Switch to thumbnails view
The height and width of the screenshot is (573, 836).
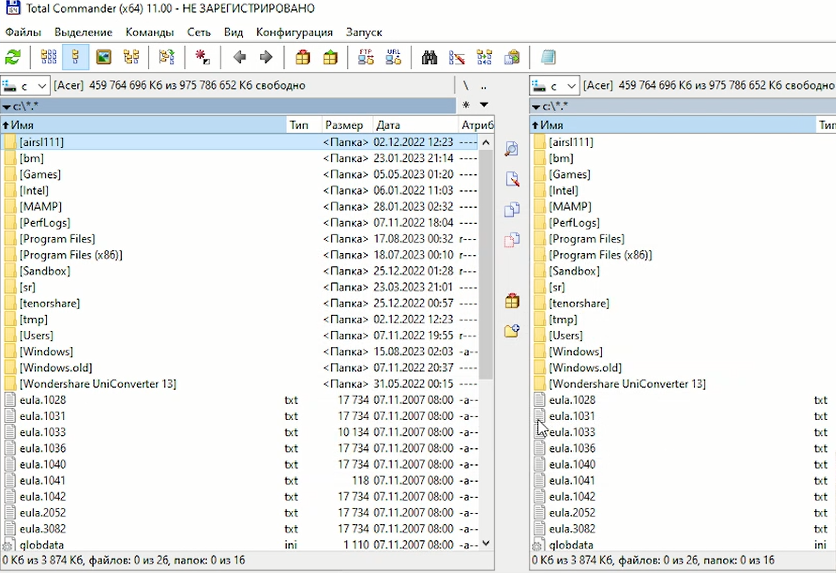point(103,57)
